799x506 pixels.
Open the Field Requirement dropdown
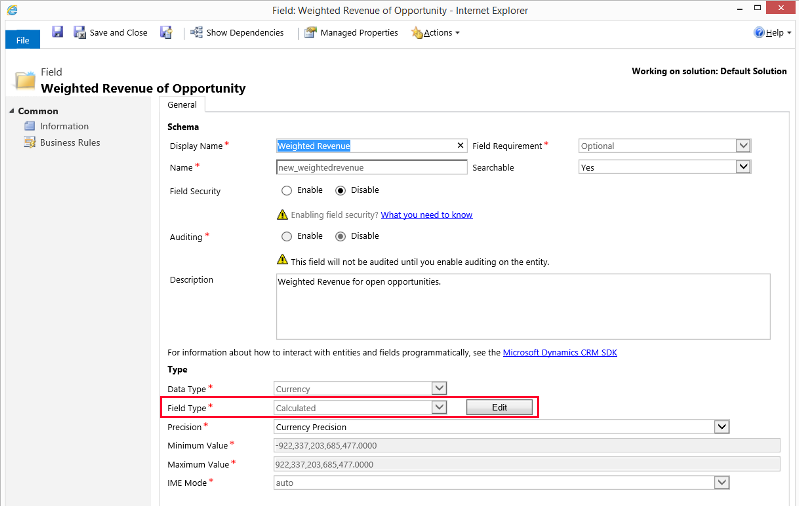664,146
